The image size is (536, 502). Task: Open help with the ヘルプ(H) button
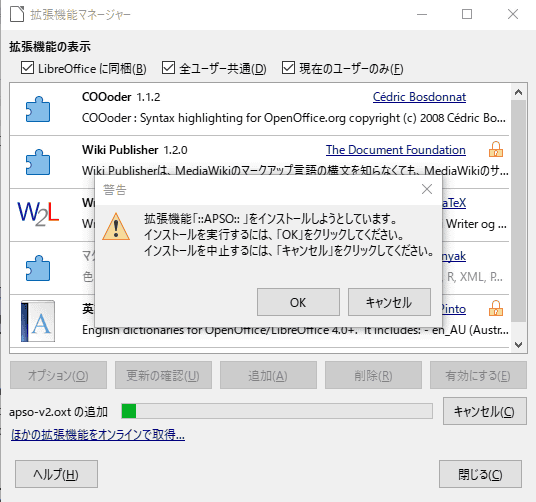(56, 474)
